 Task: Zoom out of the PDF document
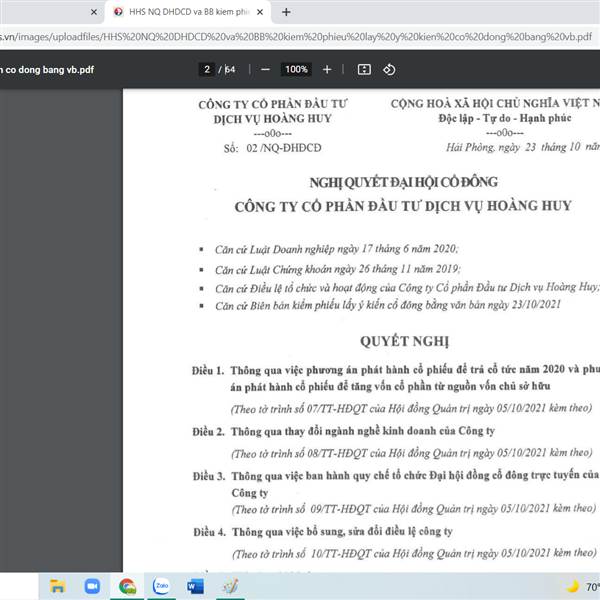pos(265,70)
